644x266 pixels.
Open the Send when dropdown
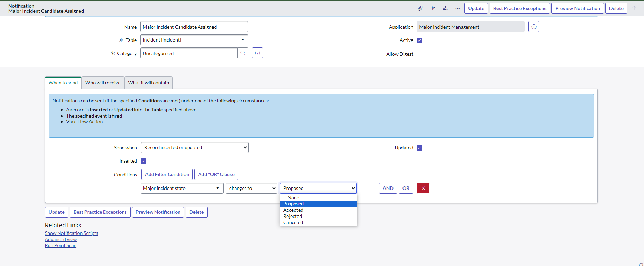pyautogui.click(x=195, y=147)
